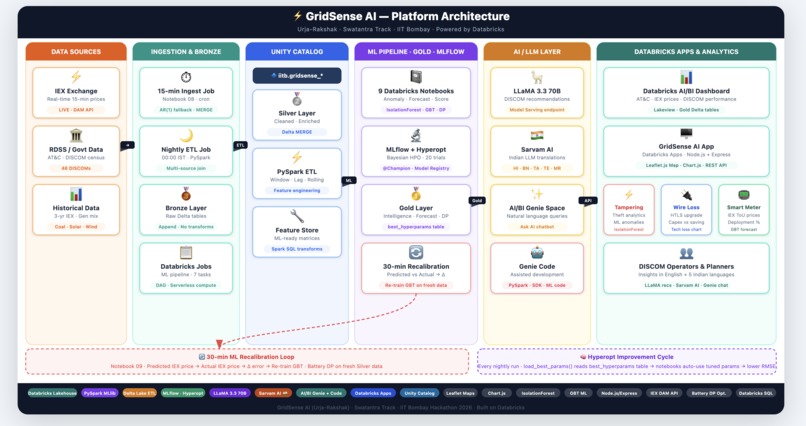This screenshot has width=806, height=426.
Task: Click the Append - No transforms tag
Action: pos(186,227)
